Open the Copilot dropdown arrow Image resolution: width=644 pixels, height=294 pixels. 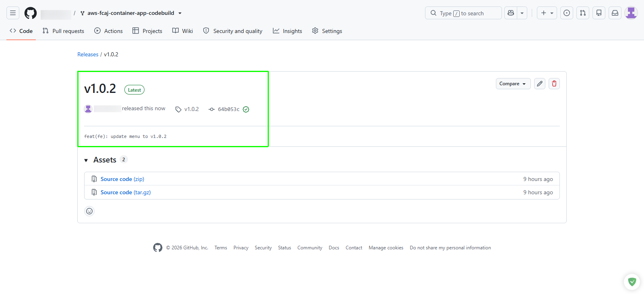pos(522,13)
